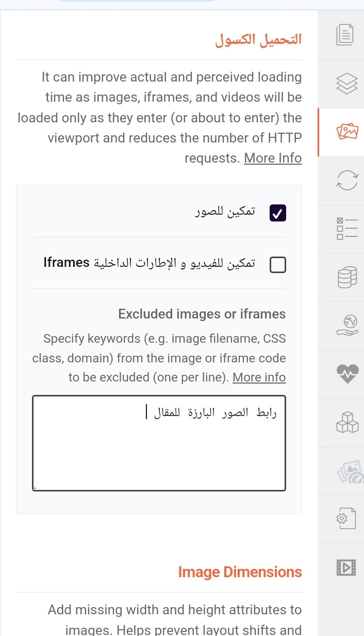Viewport: 364px width, 636px height.
Task: Click the textarea resize handle corner
Action: point(35,487)
